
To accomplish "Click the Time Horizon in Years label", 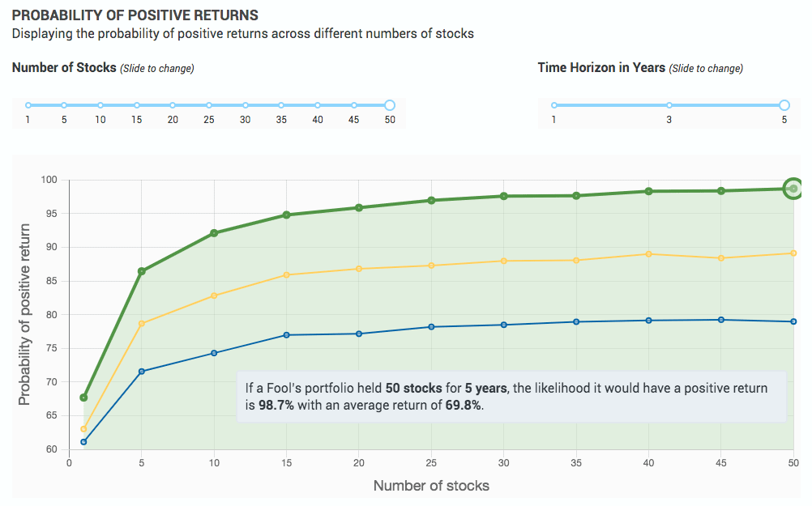I will click(x=600, y=68).
